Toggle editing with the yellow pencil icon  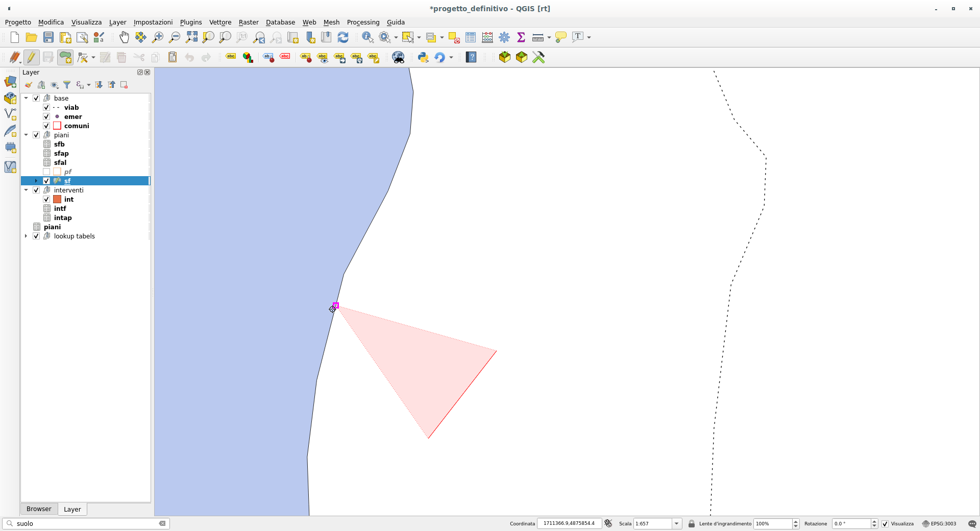[x=32, y=57]
